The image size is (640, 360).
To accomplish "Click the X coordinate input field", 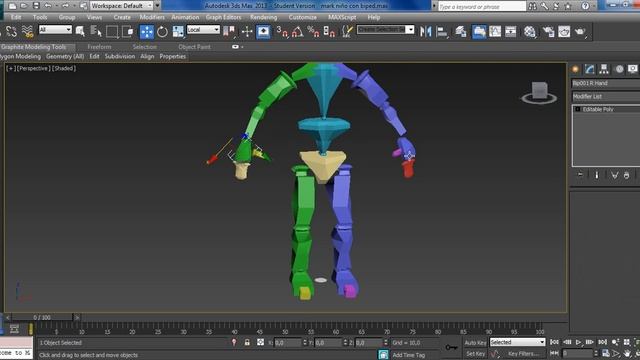I will [288, 343].
